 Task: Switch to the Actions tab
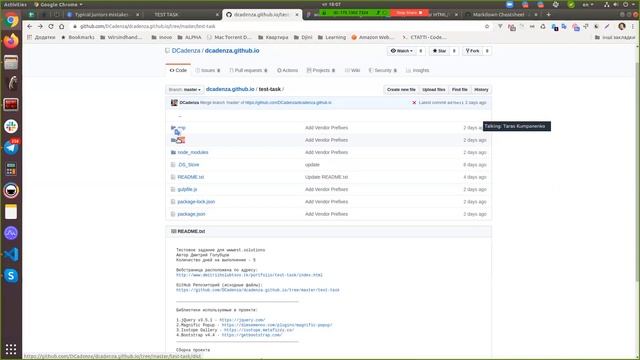click(287, 70)
